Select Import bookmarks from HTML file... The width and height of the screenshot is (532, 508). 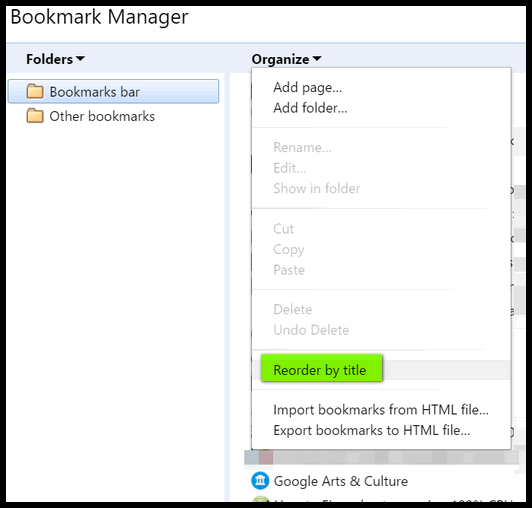pos(381,410)
